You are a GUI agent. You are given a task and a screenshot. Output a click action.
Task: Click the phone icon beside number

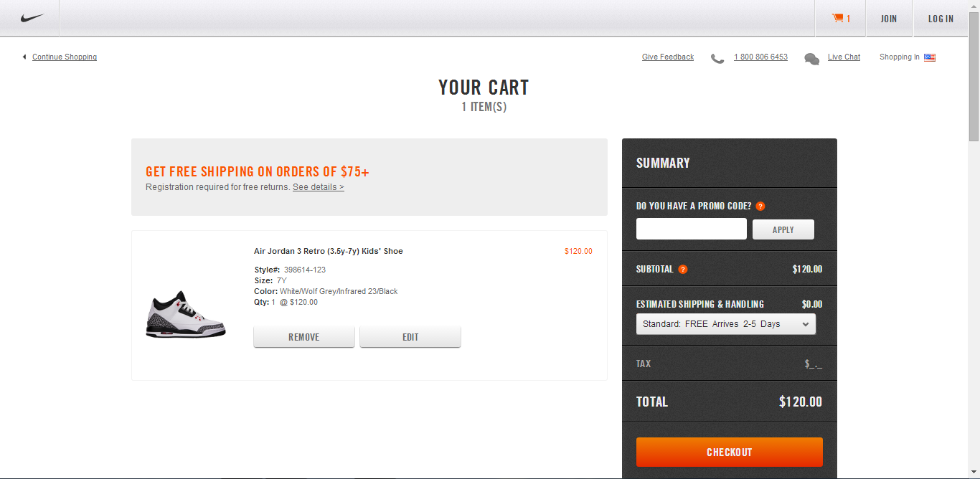pyautogui.click(x=717, y=58)
